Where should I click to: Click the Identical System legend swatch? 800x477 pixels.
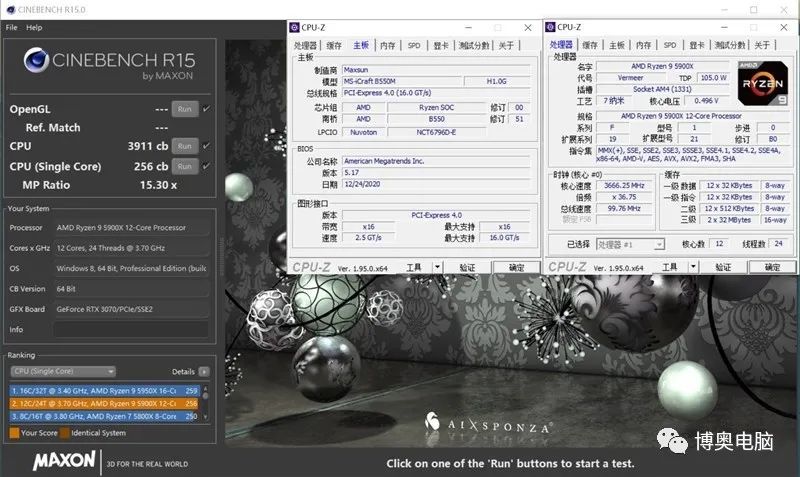(x=65, y=433)
